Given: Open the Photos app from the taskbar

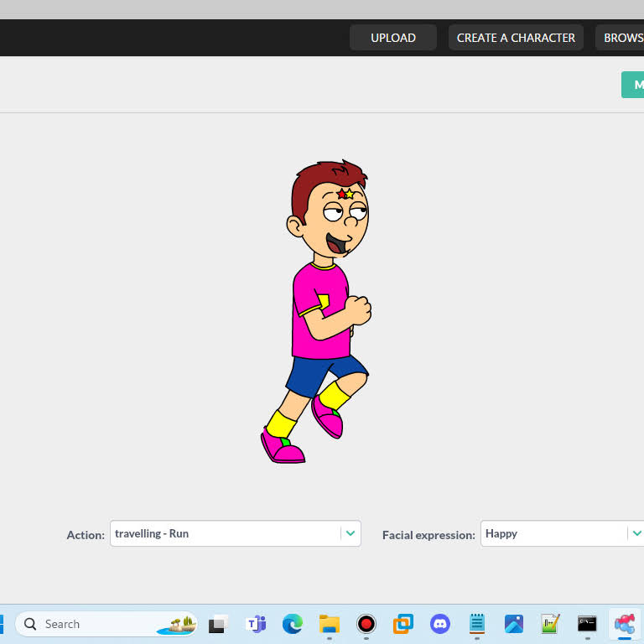Looking at the screenshot, I should [x=513, y=624].
